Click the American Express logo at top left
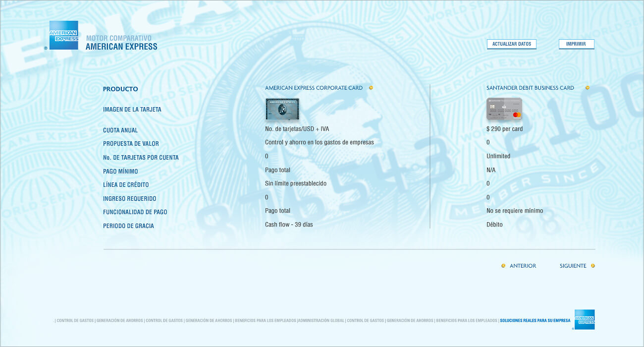Screen dimensions: 644x347 (63, 35)
